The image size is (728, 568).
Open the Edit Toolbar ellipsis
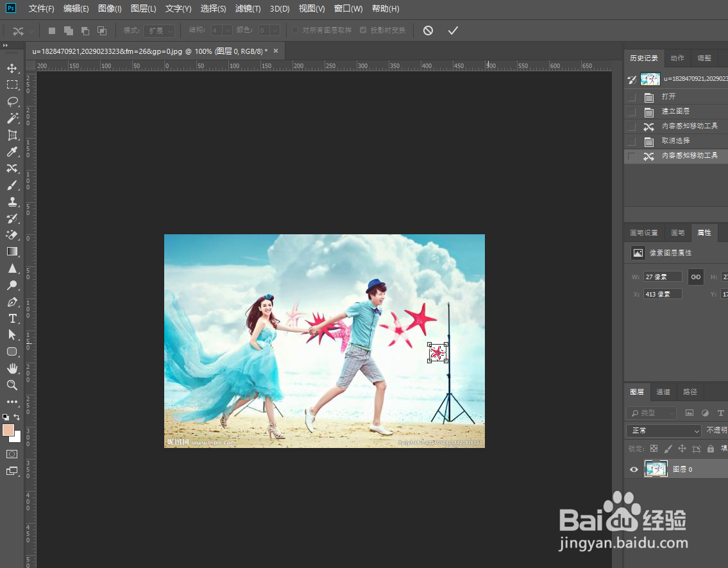pyautogui.click(x=12, y=402)
